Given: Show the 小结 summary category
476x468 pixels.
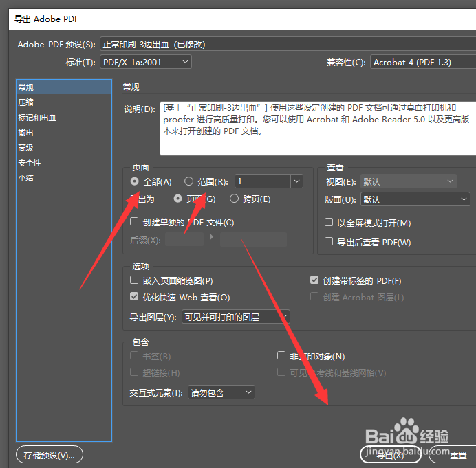Looking at the screenshot, I should 64,178.
